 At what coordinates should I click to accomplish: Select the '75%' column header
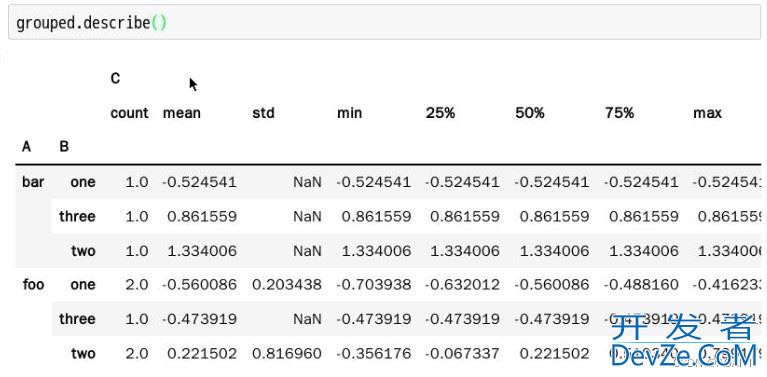click(x=619, y=113)
